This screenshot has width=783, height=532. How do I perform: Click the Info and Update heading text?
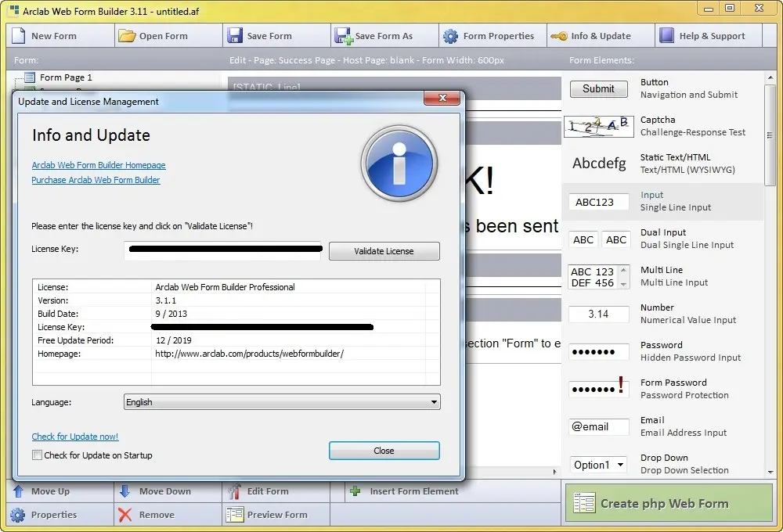click(91, 135)
